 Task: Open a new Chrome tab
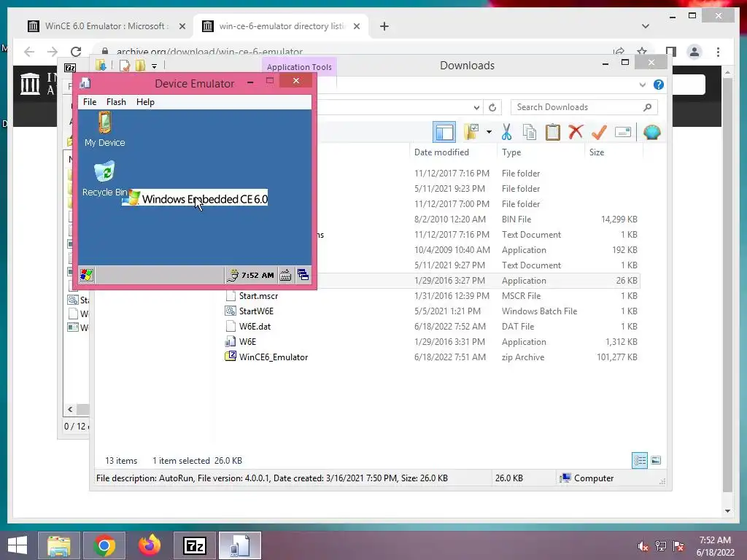[x=384, y=26]
